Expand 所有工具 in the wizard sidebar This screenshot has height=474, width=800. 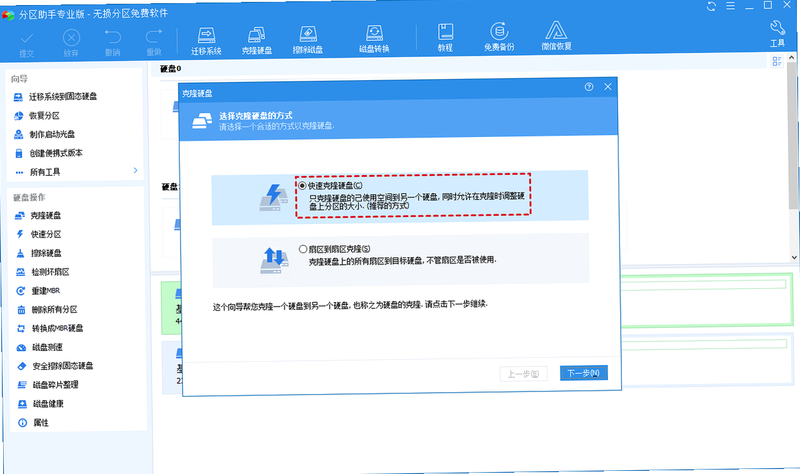click(74, 172)
